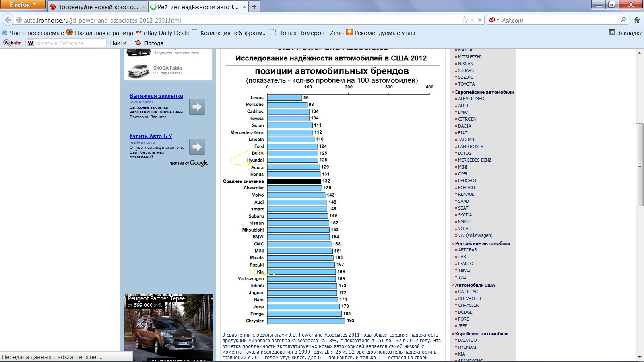Open the 'Корейские автомобили' category

[482, 334]
